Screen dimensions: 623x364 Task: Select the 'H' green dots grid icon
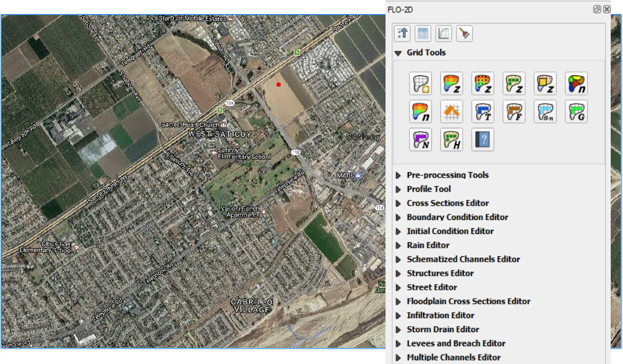(451, 140)
